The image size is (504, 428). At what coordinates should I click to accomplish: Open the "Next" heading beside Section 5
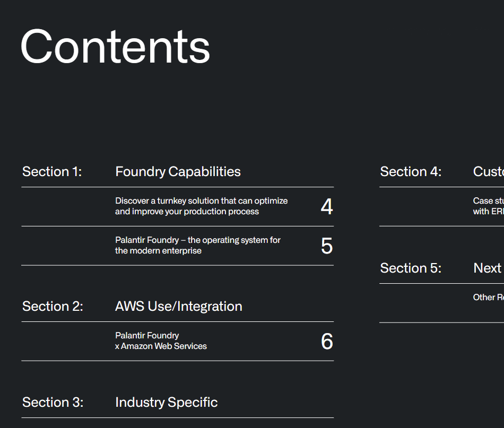point(487,268)
